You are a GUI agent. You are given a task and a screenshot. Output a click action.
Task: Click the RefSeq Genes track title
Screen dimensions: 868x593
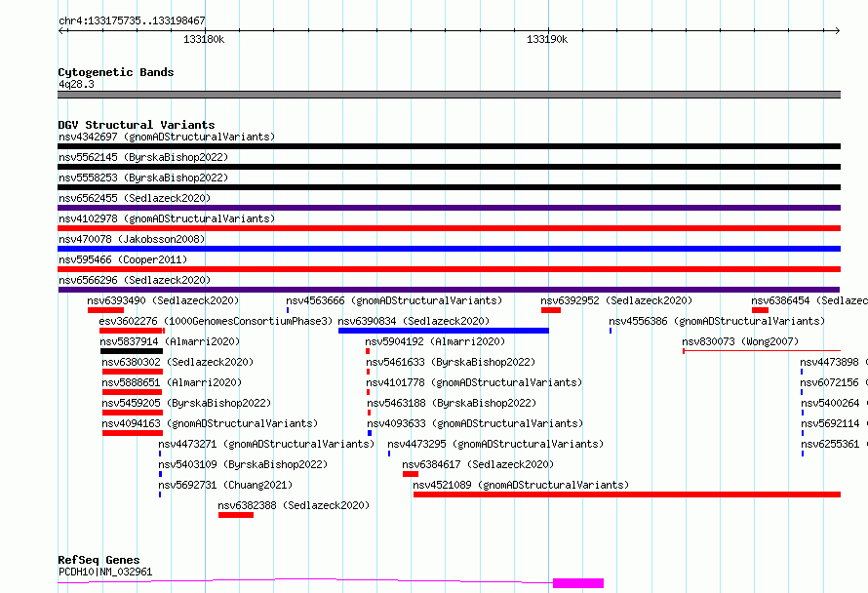[x=99, y=560]
